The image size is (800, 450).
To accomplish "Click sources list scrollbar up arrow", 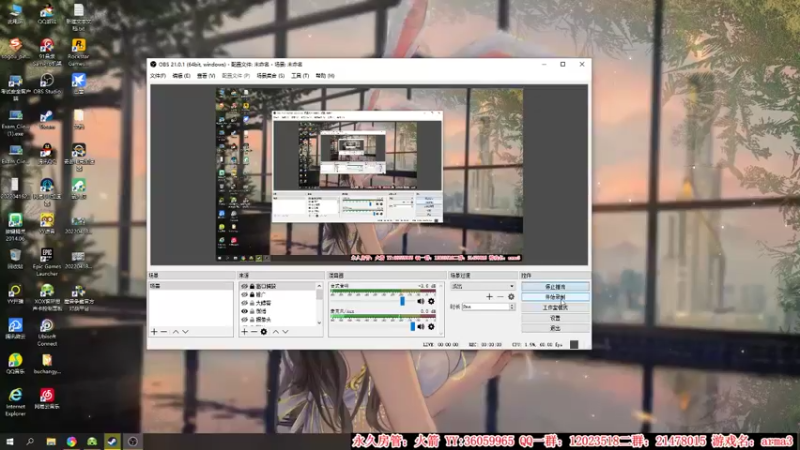I will (319, 286).
